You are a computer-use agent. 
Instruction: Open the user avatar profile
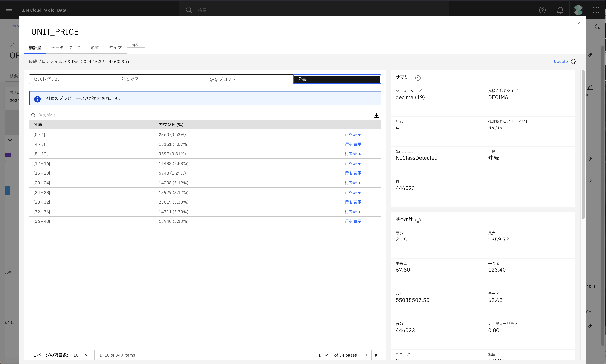(x=578, y=10)
